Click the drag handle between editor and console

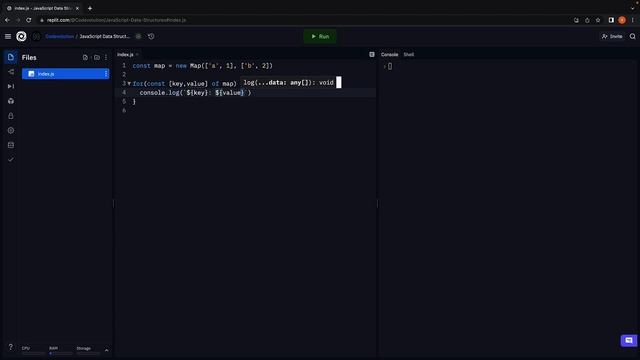(377, 204)
